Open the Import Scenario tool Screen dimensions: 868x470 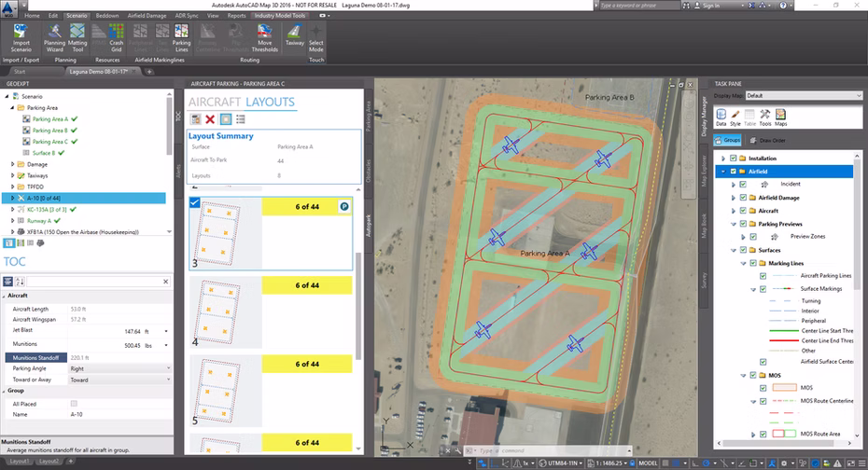pyautogui.click(x=21, y=37)
